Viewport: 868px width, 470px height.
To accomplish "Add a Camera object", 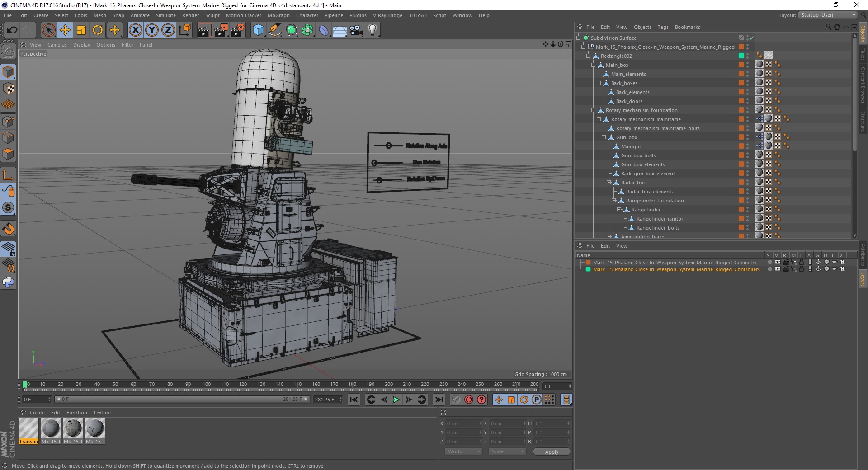I will [356, 30].
